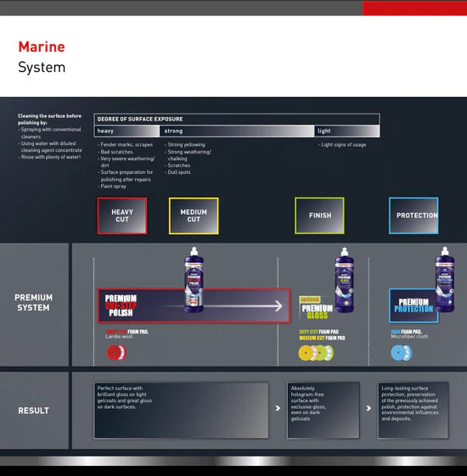
Task: Click the 'Marine' heading
Action: pyautogui.click(x=42, y=47)
